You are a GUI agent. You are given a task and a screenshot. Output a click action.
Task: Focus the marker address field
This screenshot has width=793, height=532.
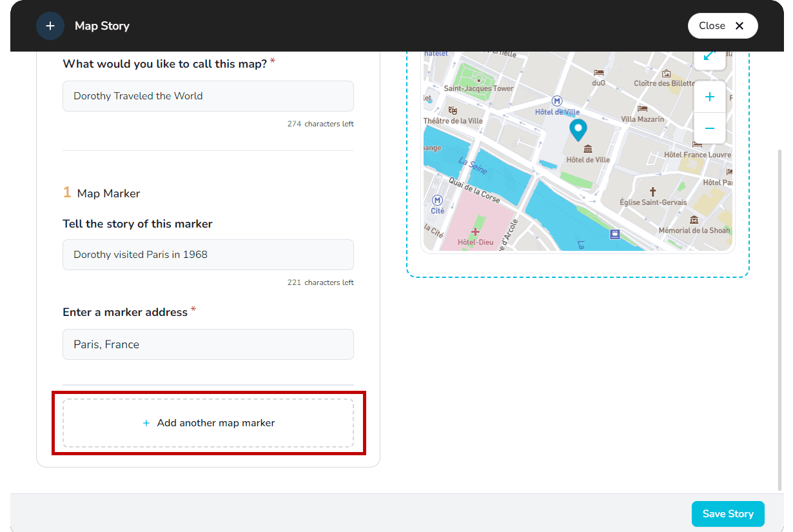208,344
